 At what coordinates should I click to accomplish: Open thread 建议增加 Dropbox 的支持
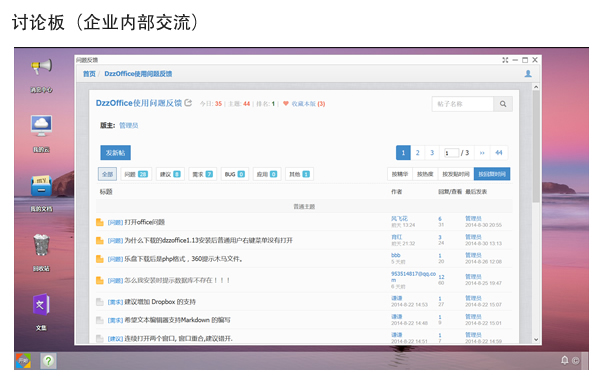(160, 302)
